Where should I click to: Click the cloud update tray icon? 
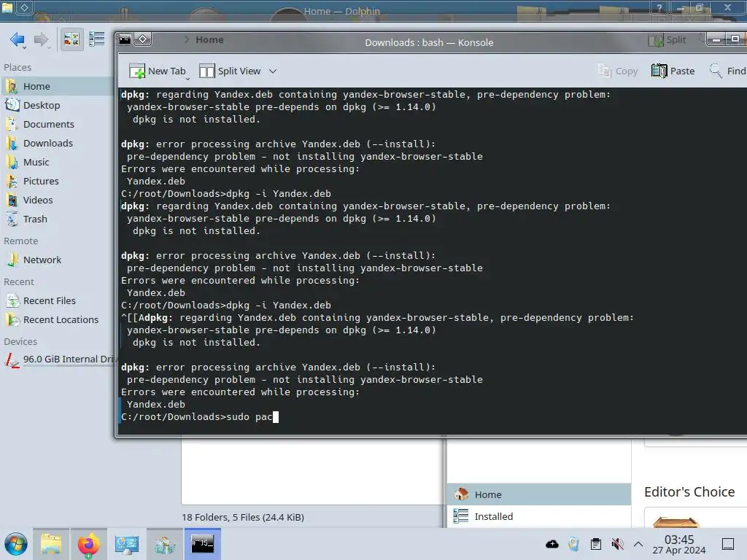[552, 544]
